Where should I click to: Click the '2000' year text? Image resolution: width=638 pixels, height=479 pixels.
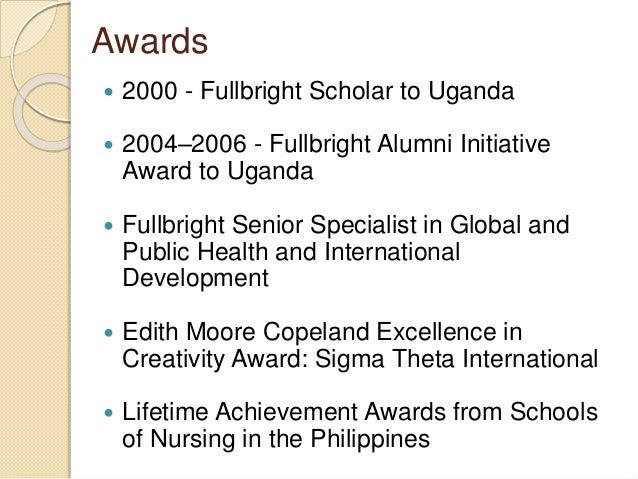(150, 91)
